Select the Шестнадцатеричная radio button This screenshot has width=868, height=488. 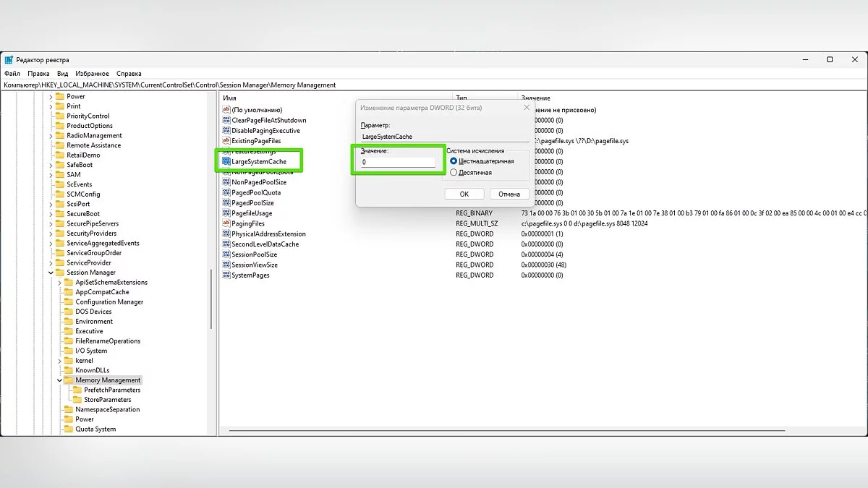point(454,161)
